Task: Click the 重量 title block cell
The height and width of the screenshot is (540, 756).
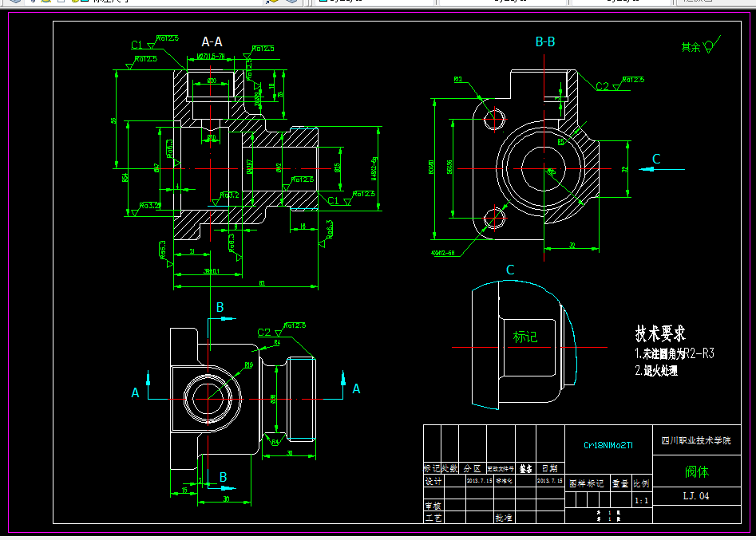Action: point(621,483)
